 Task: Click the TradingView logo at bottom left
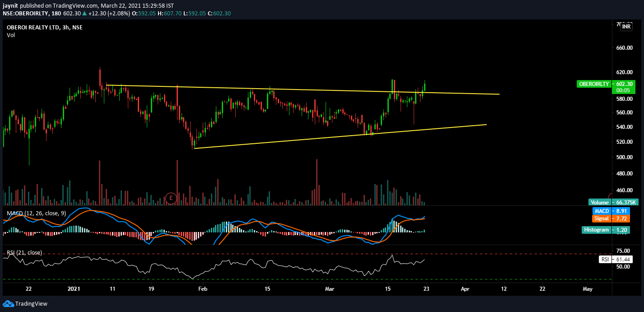25,303
